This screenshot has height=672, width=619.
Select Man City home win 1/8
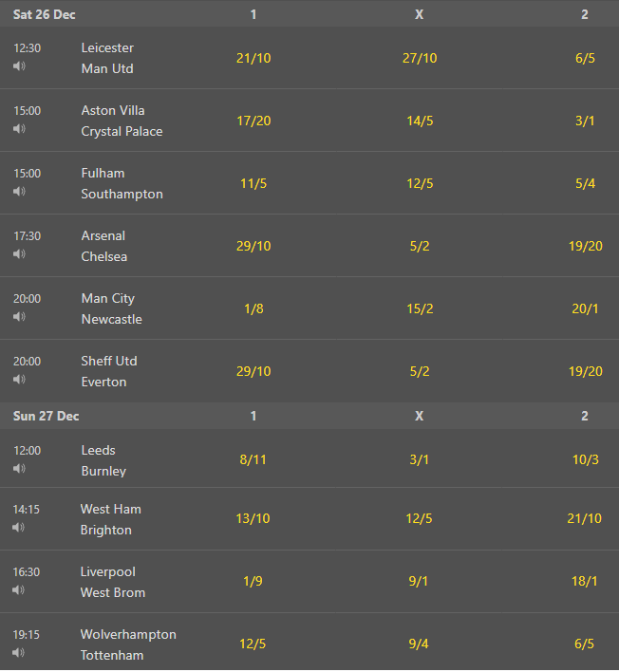[253, 308]
